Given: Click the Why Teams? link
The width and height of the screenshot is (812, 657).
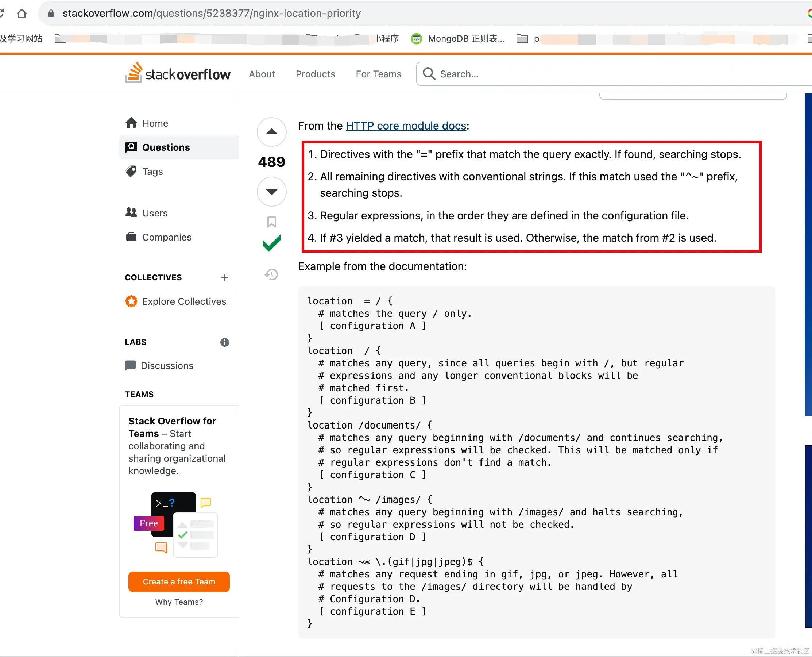Looking at the screenshot, I should (x=178, y=602).
